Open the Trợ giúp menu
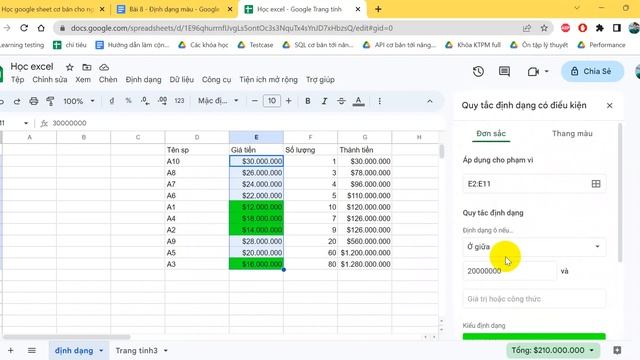The width and height of the screenshot is (640, 360). 320,80
